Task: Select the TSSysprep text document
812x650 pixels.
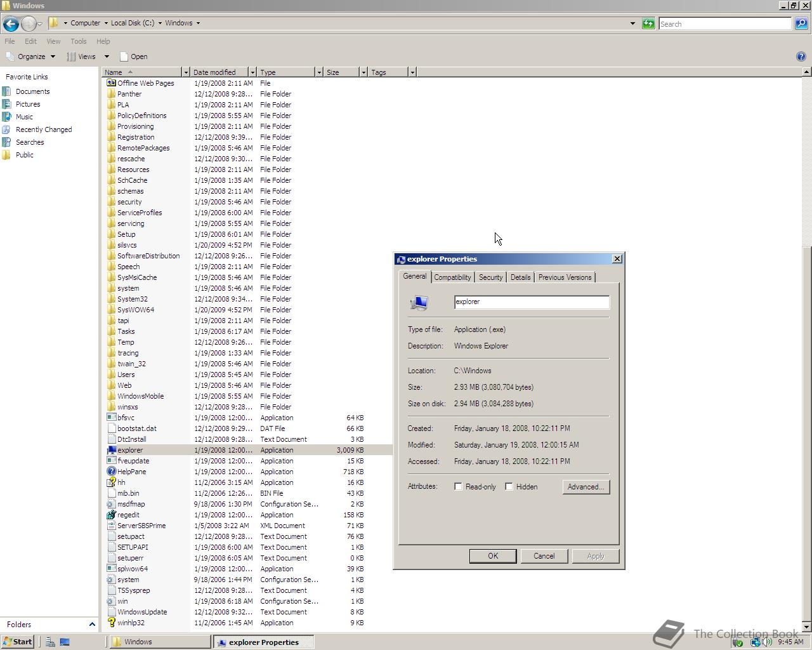Action: pyautogui.click(x=134, y=590)
